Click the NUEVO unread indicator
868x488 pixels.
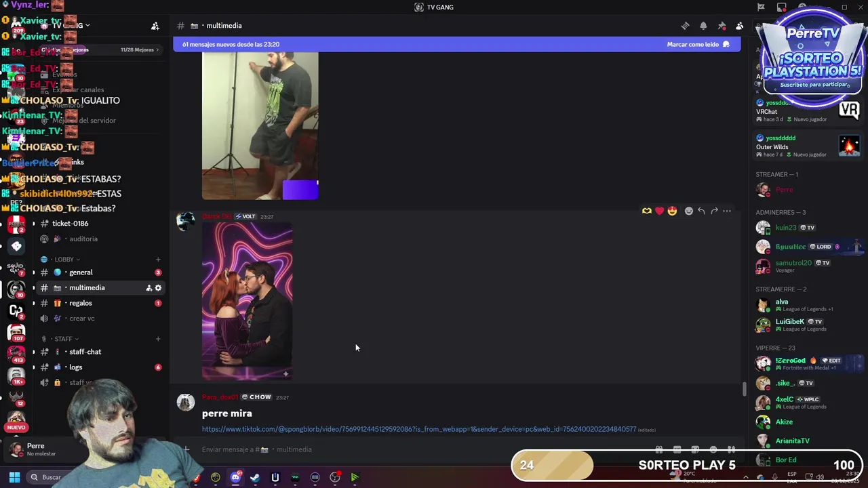pyautogui.click(x=16, y=427)
